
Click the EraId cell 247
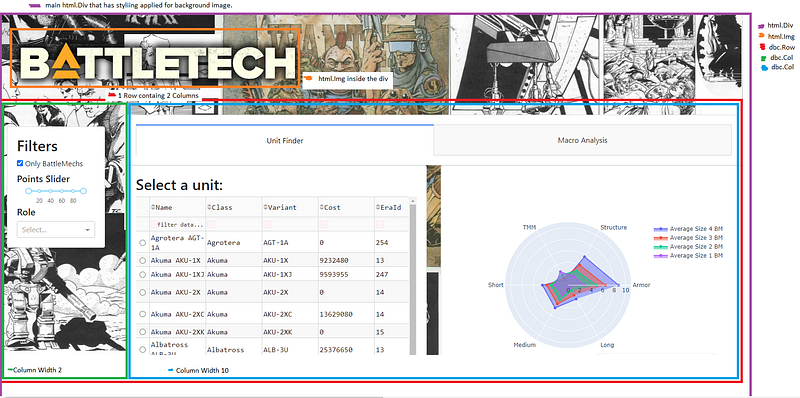point(392,275)
